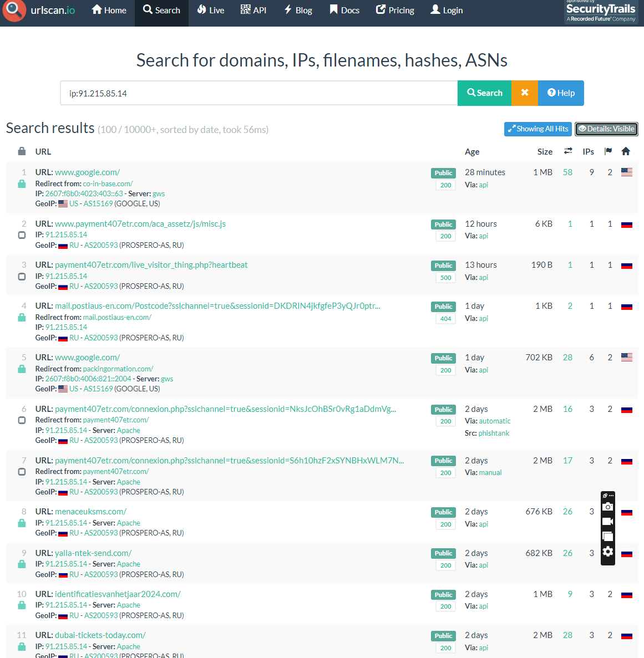Viewport: 644px width, 658px height.
Task: Click the home column header icon
Action: tap(626, 151)
